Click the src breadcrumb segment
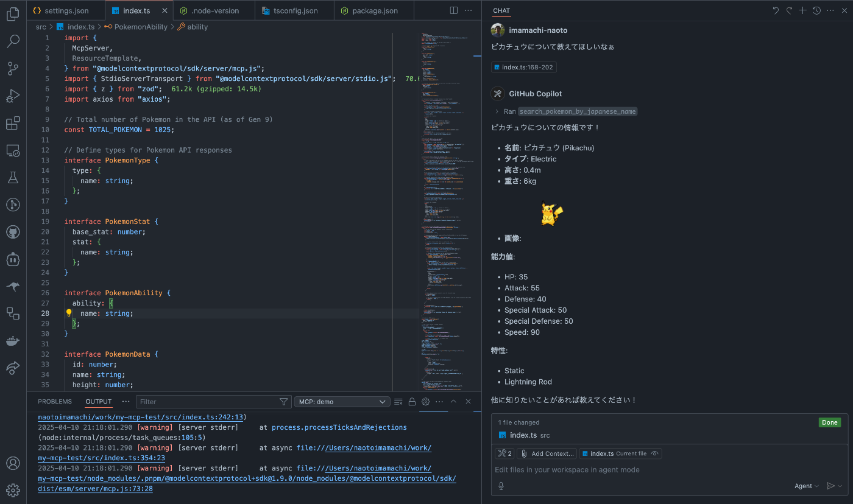Image resolution: width=853 pixels, height=504 pixels. (41, 27)
